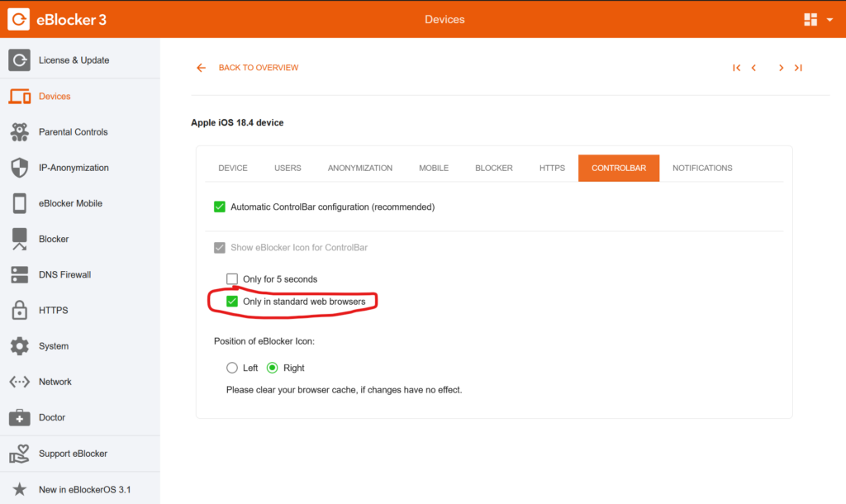Click the New in eBlockerOS star icon

point(20,489)
